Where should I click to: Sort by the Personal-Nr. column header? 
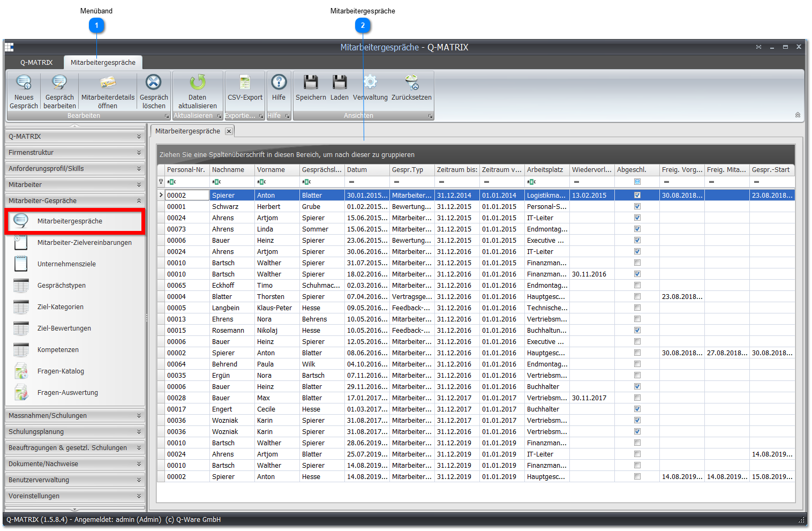tap(187, 170)
